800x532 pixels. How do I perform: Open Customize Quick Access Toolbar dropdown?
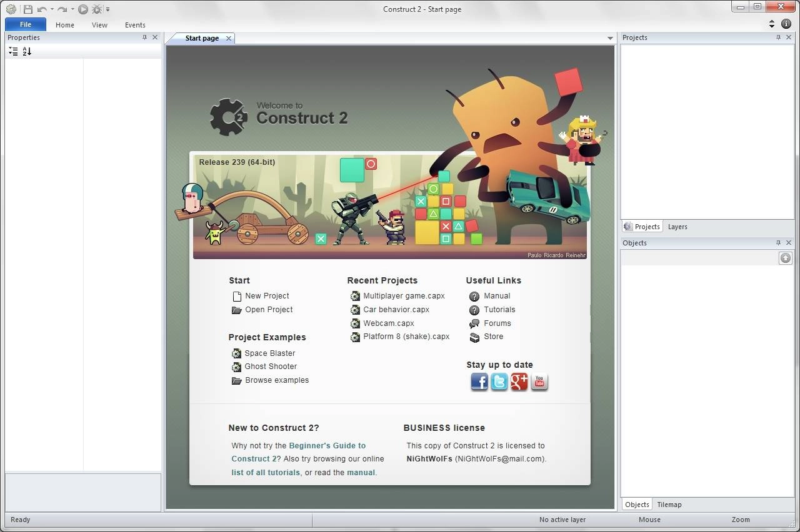point(107,9)
